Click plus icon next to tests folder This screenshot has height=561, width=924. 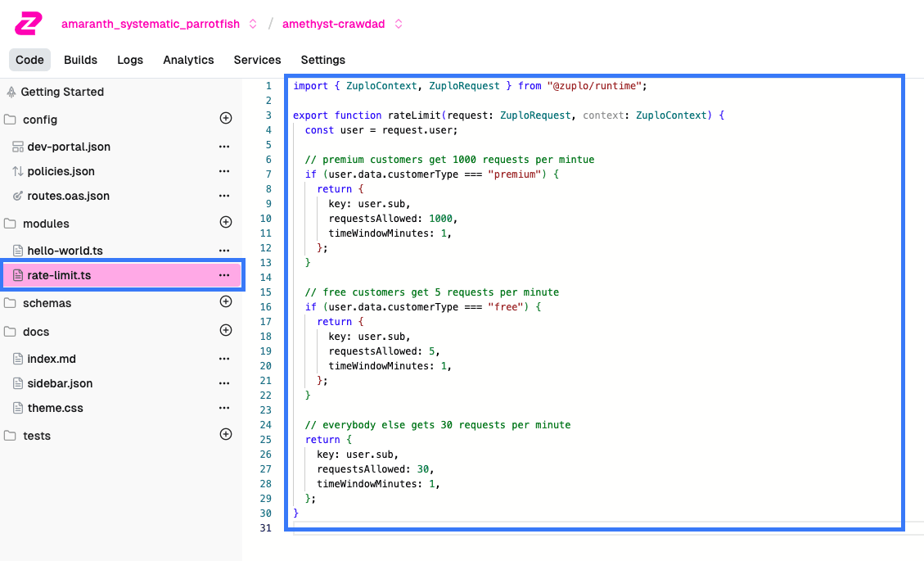226,435
